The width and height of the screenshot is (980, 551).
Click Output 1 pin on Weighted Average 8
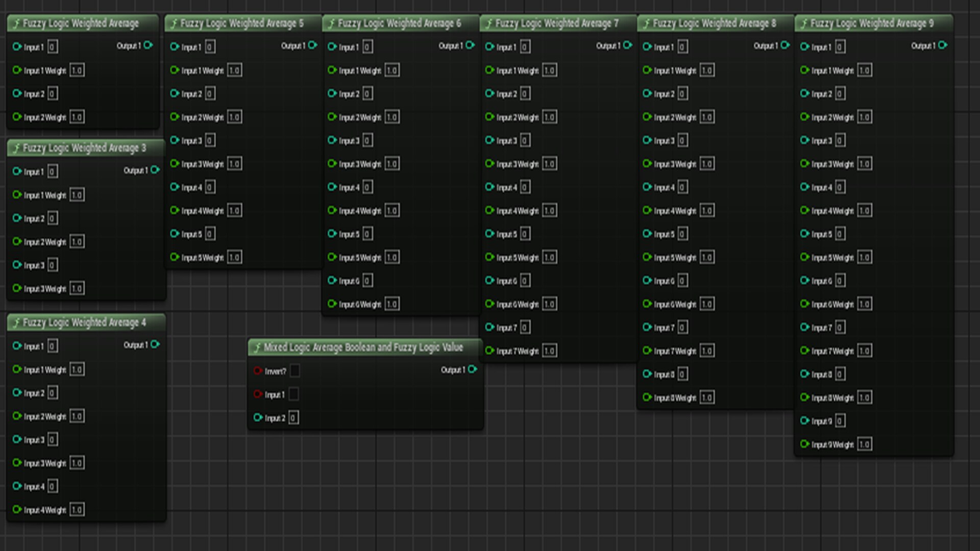pyautogui.click(x=786, y=45)
